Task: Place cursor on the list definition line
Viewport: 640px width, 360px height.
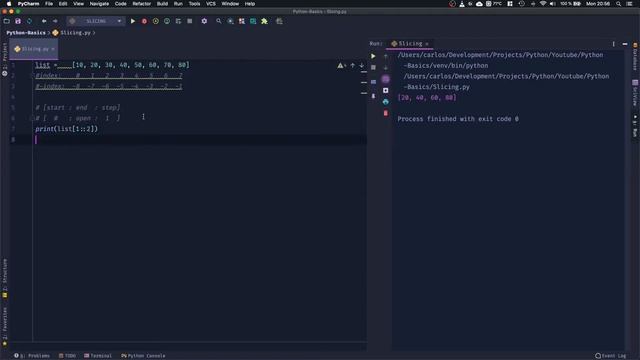Action: (112, 65)
